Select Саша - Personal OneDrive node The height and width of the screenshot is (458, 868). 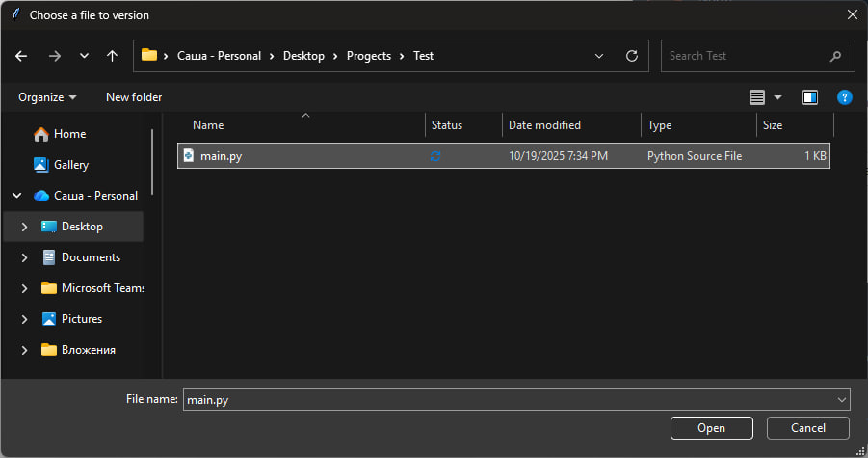85,196
